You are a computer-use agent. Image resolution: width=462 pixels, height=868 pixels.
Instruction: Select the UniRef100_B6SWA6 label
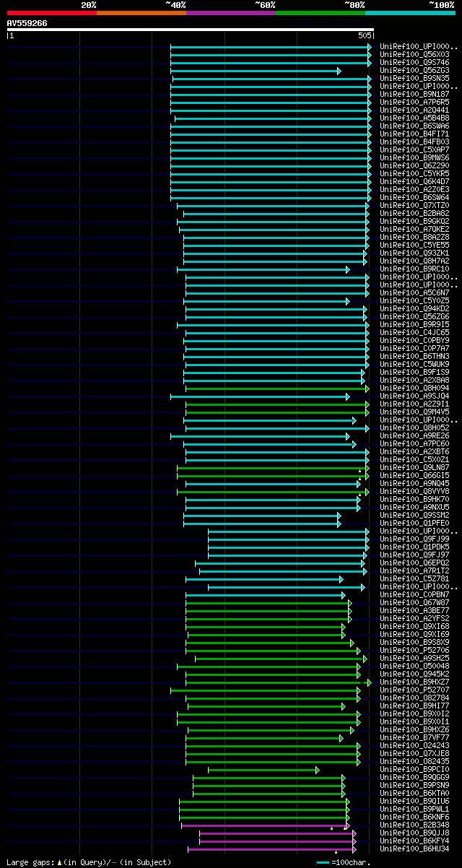coord(414,126)
